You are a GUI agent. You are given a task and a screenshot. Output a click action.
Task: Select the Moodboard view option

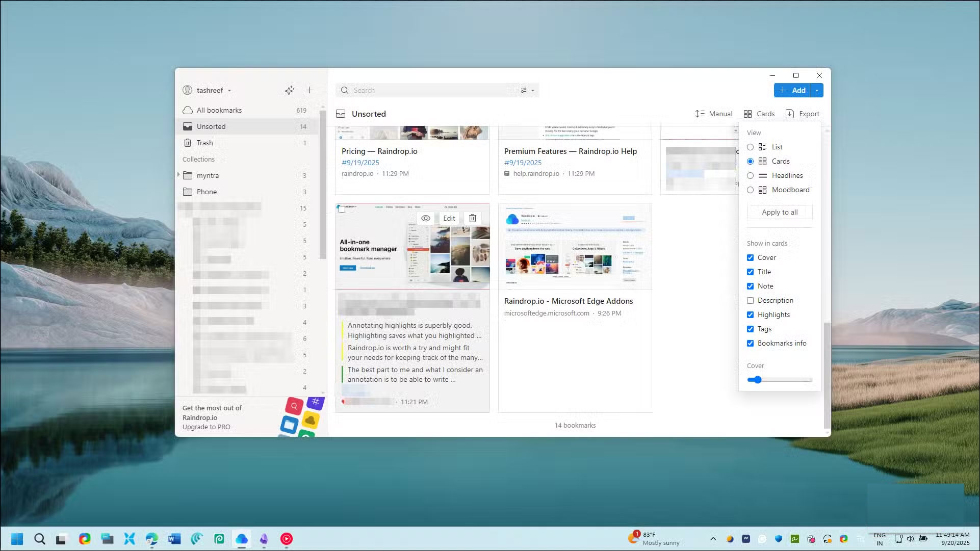(750, 190)
